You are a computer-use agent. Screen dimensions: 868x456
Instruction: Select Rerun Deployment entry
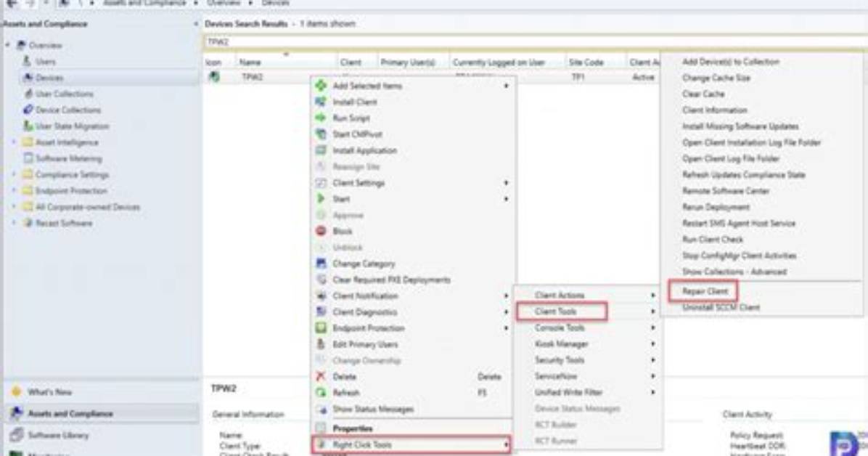coord(716,207)
